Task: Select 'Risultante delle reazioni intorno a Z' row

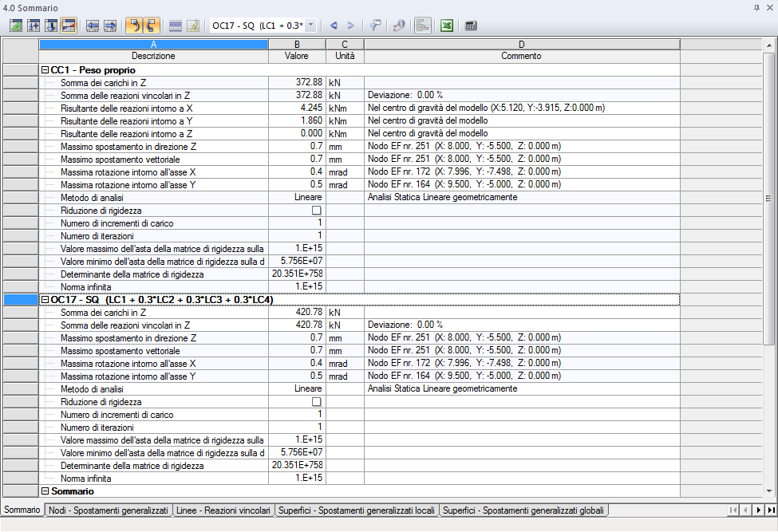Action: pos(359,134)
